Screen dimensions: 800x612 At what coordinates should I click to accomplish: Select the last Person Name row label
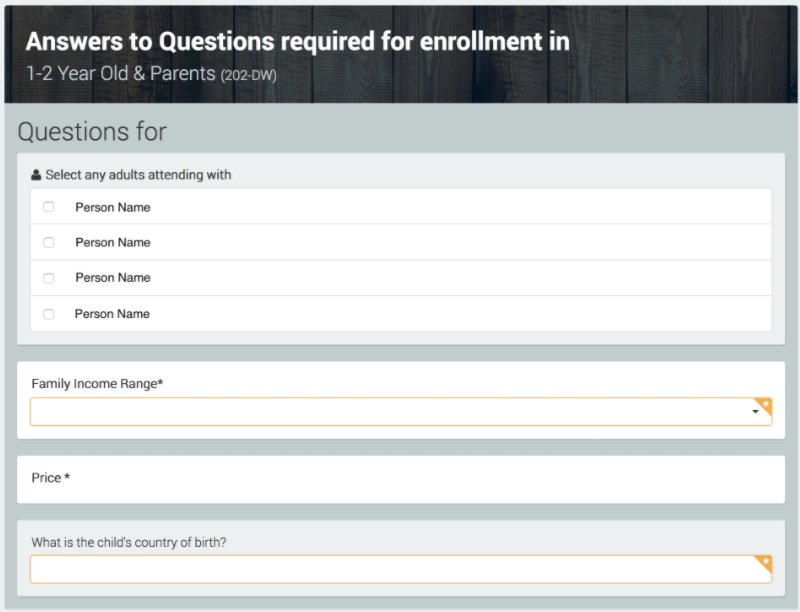(x=112, y=314)
